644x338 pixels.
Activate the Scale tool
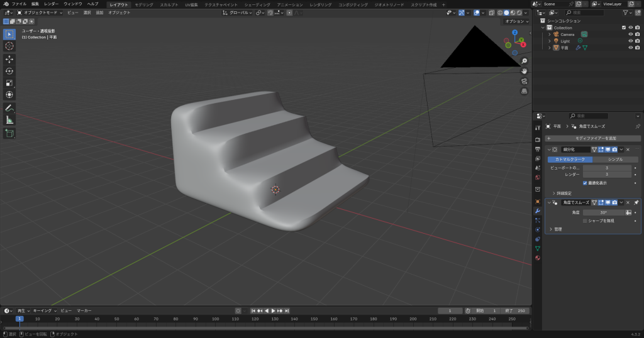pyautogui.click(x=9, y=83)
